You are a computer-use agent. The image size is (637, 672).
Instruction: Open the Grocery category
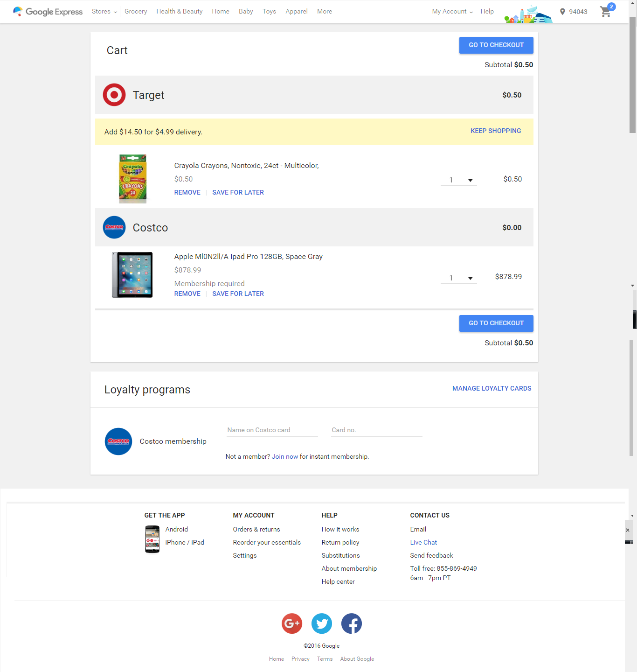136,11
